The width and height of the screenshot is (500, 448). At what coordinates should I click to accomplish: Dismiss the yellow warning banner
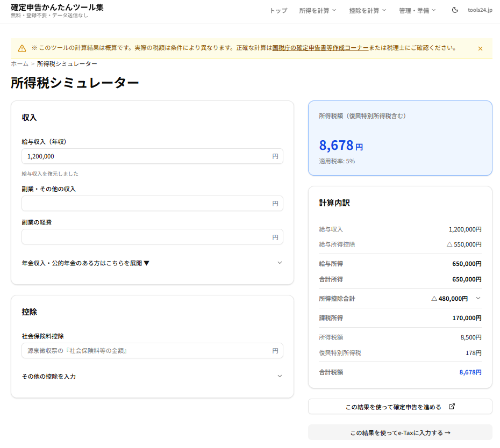pos(480,48)
